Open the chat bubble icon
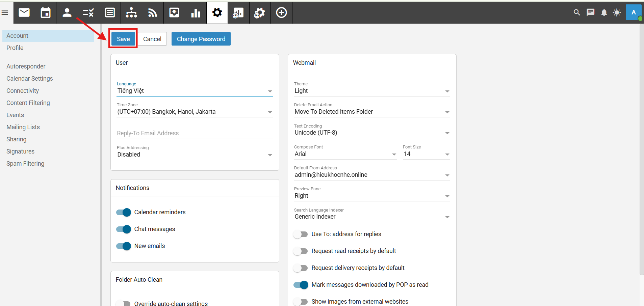The image size is (644, 306). pos(590,12)
